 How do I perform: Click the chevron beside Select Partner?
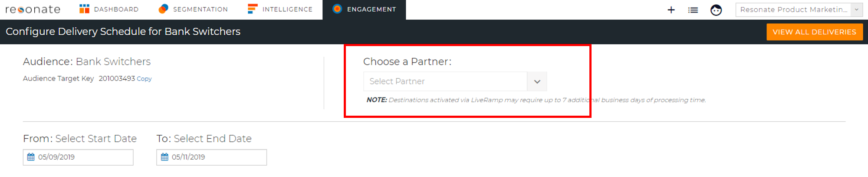point(537,81)
